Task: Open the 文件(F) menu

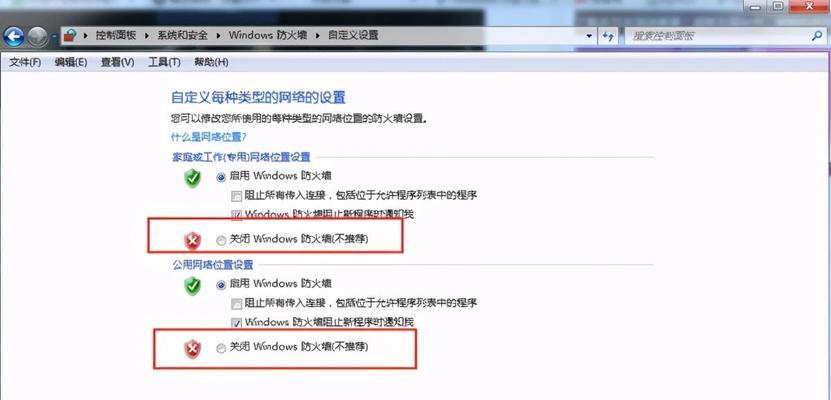Action: point(25,62)
